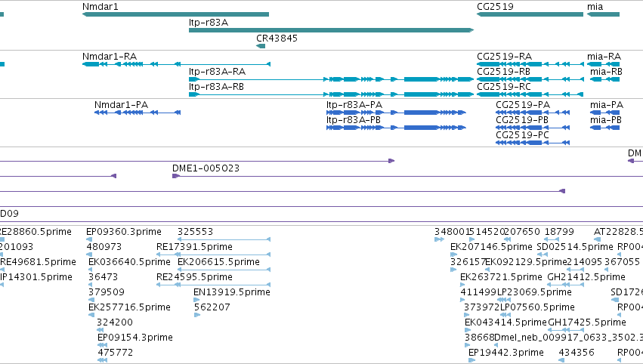This screenshot has height=364, width=643.
Task: Click the Itp-r83A gene bar
Action: point(332,30)
